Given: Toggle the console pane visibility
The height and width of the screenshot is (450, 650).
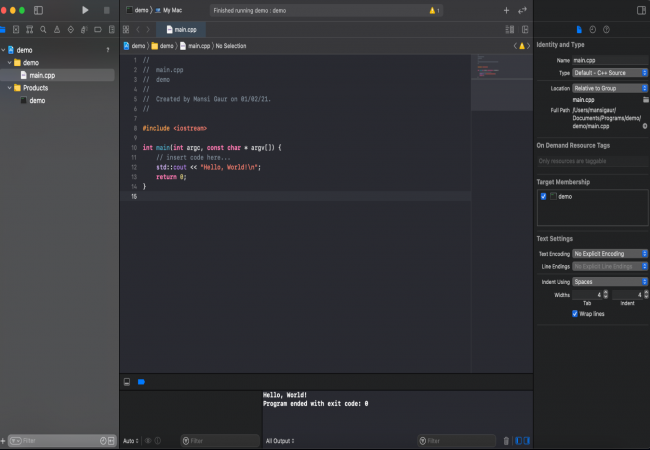Looking at the screenshot, I should [527, 441].
